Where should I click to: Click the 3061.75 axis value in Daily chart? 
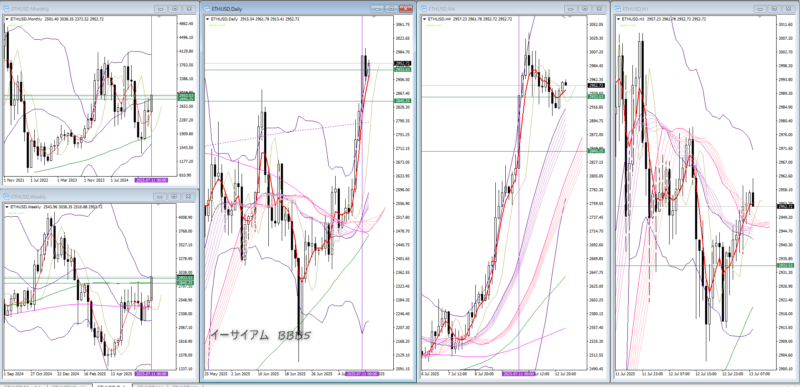click(x=403, y=24)
